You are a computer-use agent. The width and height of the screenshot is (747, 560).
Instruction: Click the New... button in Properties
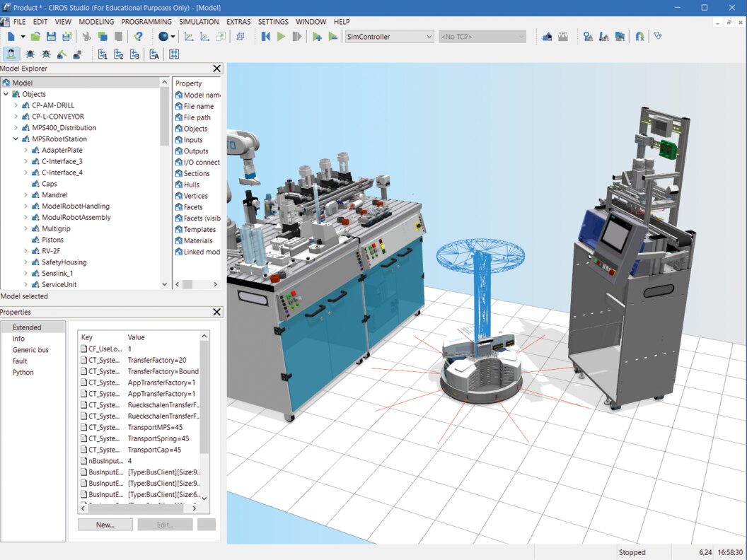point(105,525)
